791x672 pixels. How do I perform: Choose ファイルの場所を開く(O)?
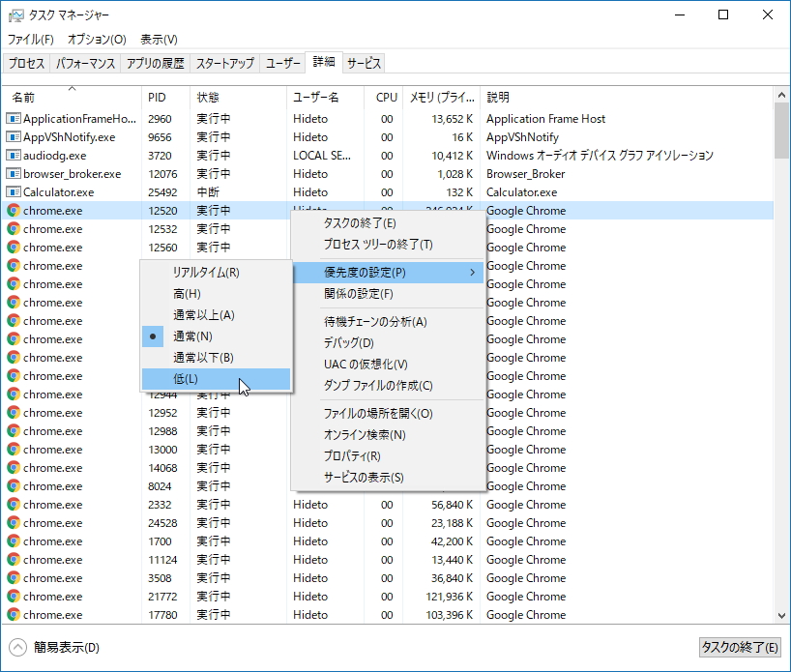pyautogui.click(x=388, y=414)
